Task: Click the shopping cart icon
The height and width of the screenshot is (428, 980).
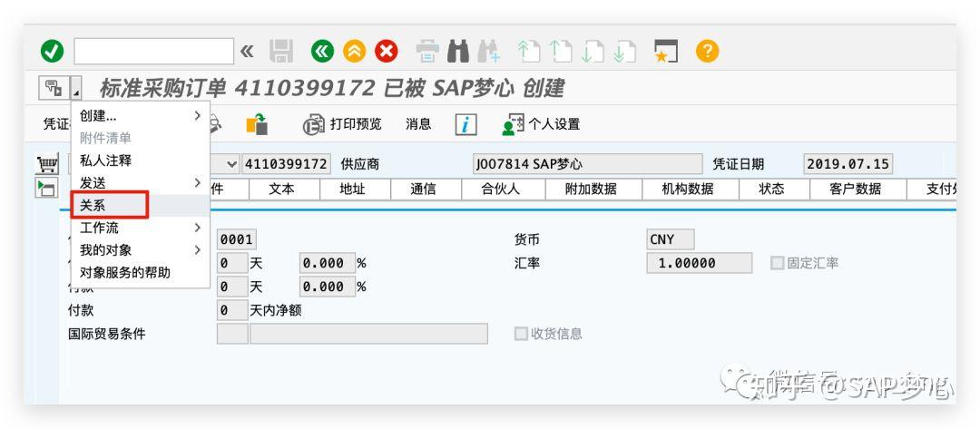Action: tap(47, 164)
